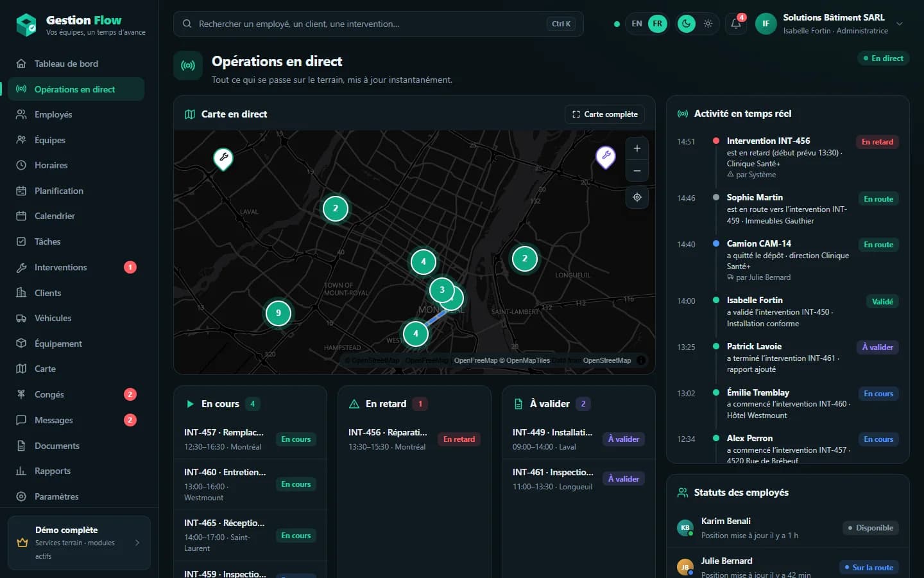Click Julie Bernard's Sur la route status
924x578 pixels.
point(869,568)
